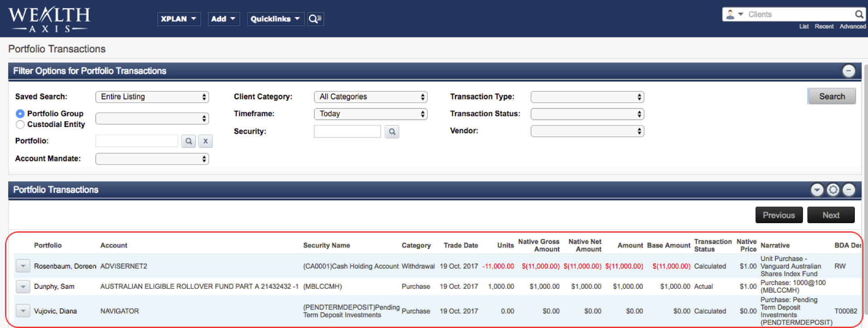Open the Client Category dropdown
Screen dimensions: 868x328
tap(371, 97)
